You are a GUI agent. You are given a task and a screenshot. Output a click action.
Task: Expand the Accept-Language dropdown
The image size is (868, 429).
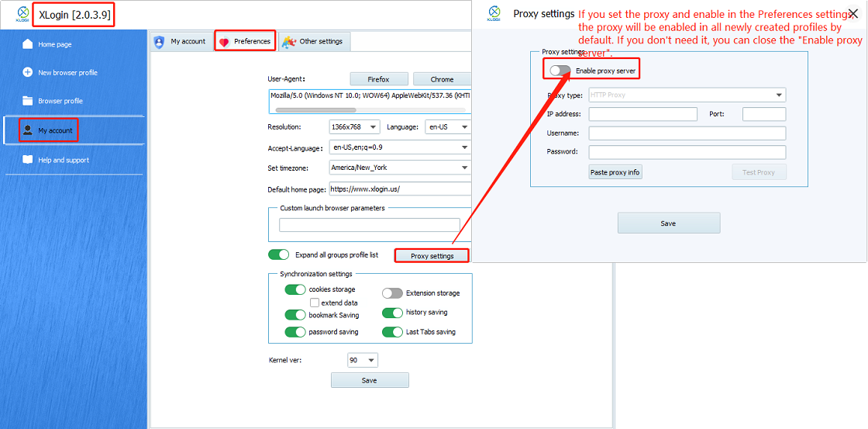(x=399, y=147)
